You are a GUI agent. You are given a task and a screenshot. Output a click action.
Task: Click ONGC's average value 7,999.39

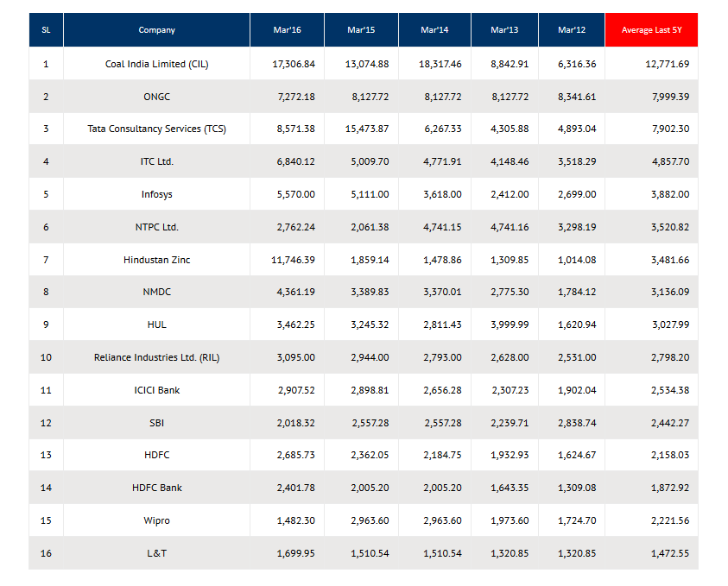click(670, 97)
